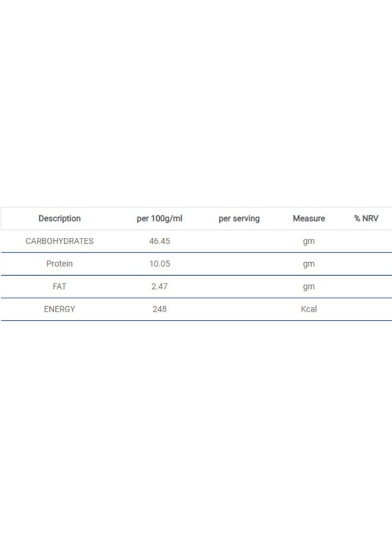The width and height of the screenshot is (392, 535).
Task: Select the per serving column header
Action: click(239, 219)
